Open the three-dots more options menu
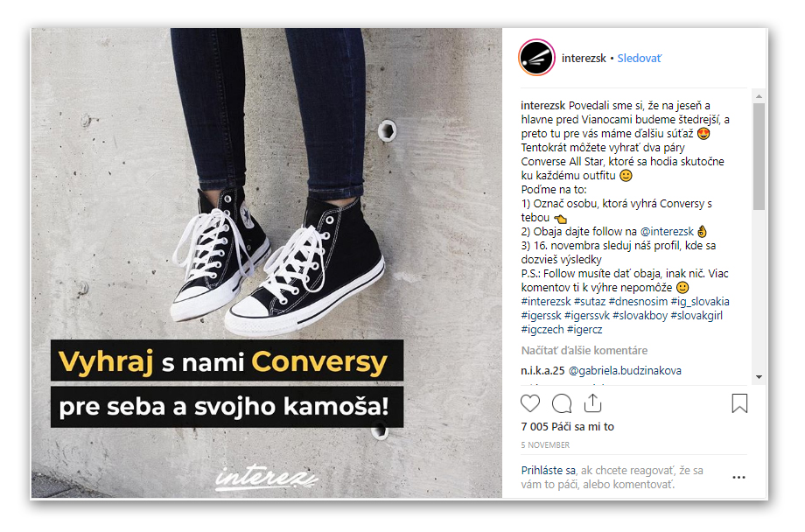Viewport: 805px width, 532px height. [x=738, y=478]
